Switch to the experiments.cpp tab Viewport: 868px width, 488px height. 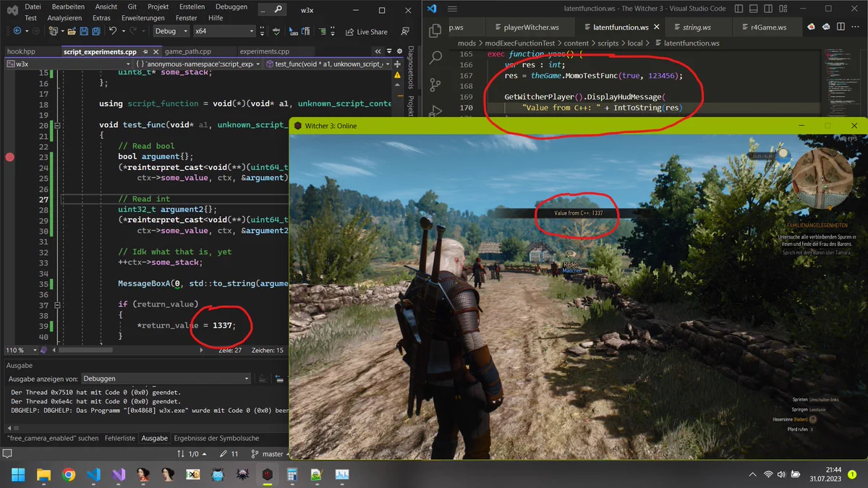(264, 52)
